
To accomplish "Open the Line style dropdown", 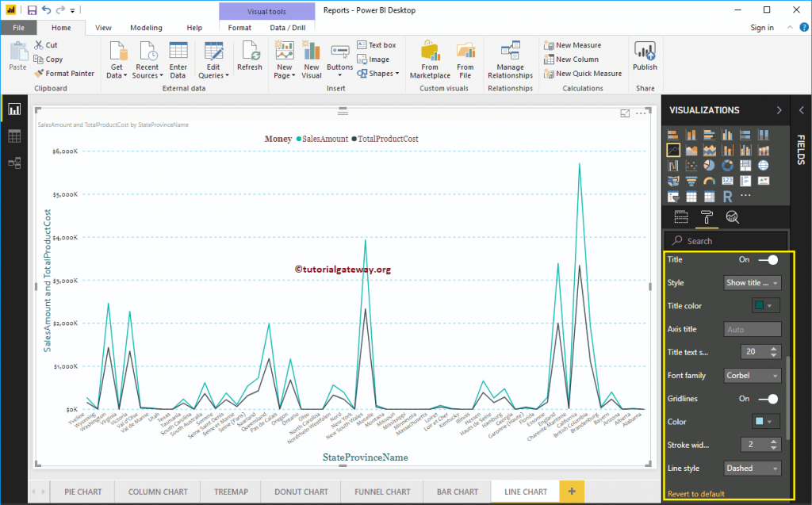I will (x=752, y=468).
